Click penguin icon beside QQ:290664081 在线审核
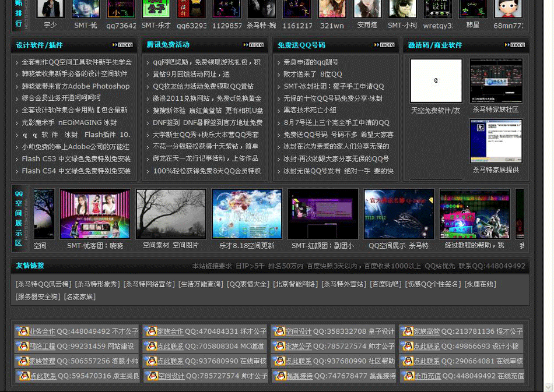Viewport: 554px width, 392px height. coord(408,361)
